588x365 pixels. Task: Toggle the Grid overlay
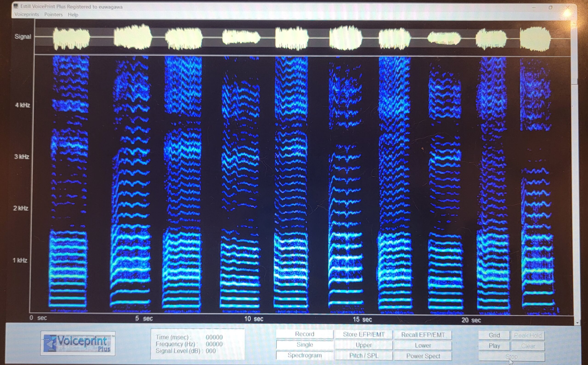494,335
